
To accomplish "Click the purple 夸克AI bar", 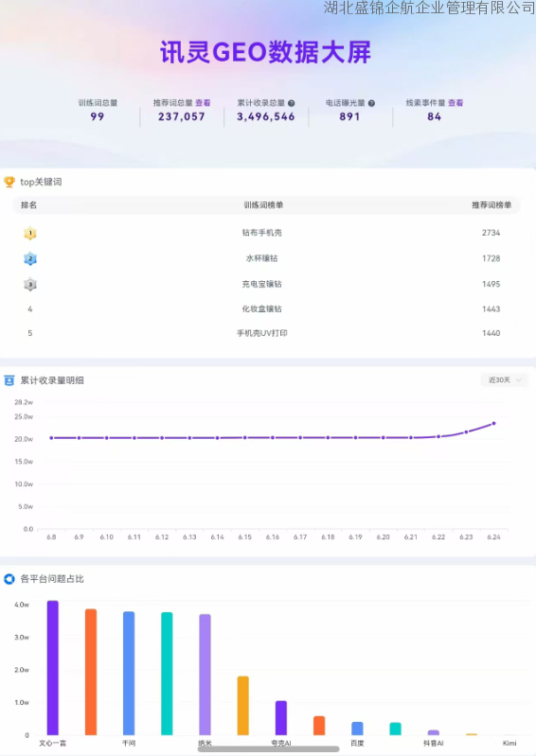I will click(x=281, y=718).
